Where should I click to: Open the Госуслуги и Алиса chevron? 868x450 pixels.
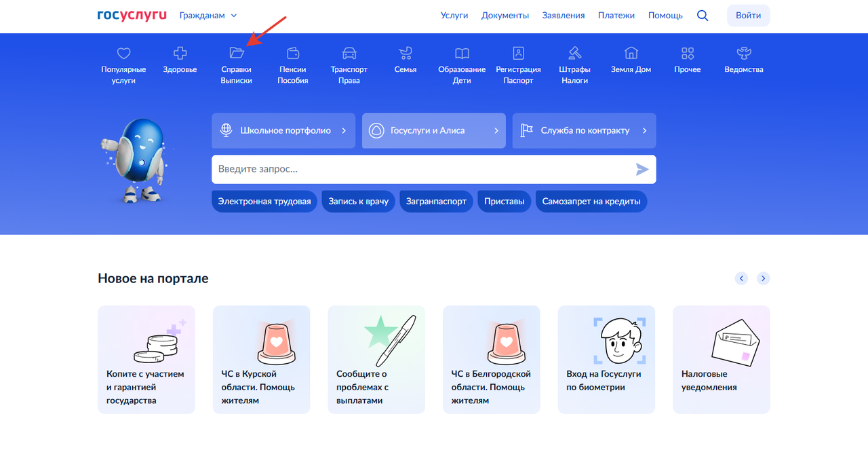496,130
